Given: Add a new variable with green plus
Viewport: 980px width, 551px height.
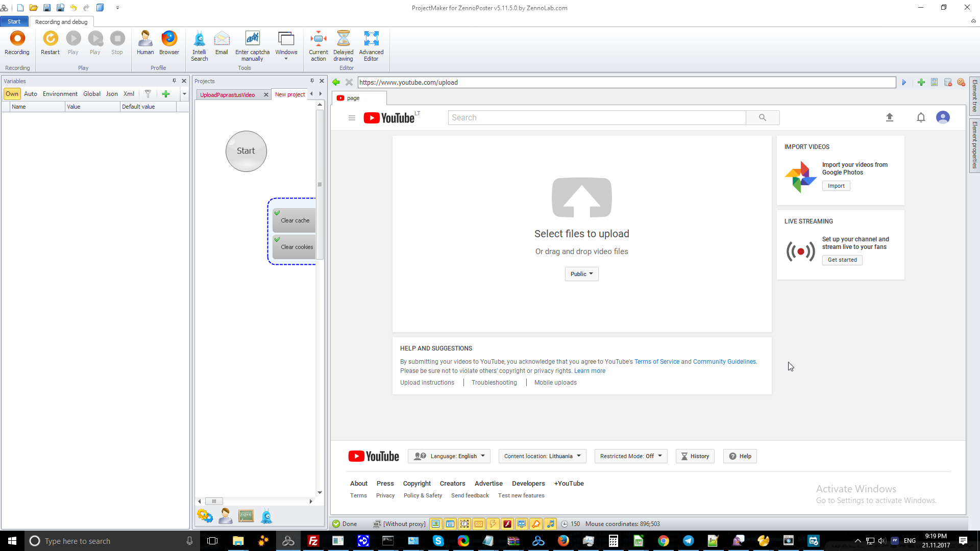Looking at the screenshot, I should tap(166, 94).
